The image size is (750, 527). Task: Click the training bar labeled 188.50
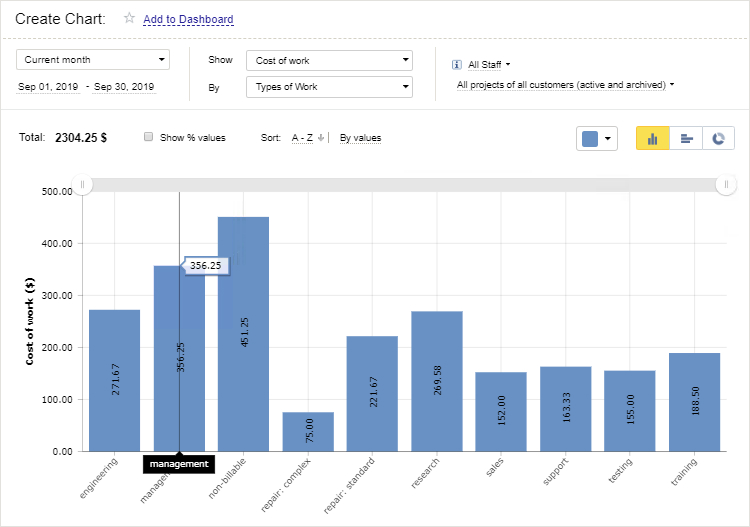click(694, 402)
